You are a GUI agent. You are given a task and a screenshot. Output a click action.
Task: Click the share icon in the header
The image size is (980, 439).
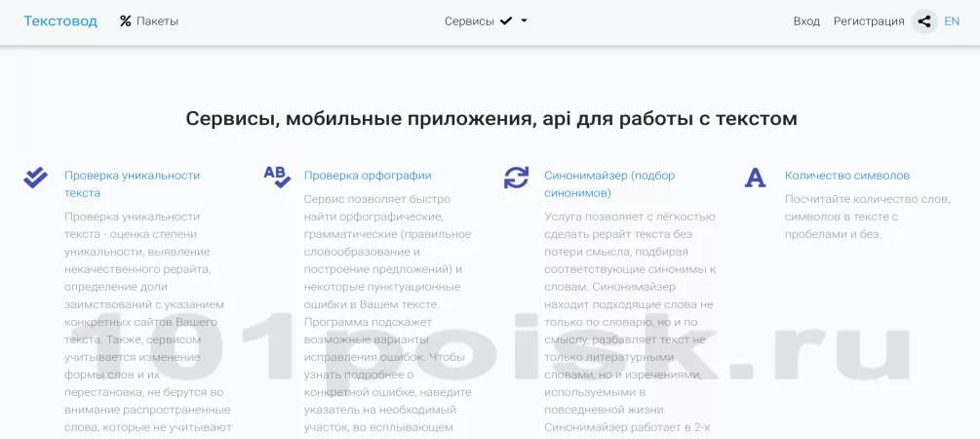(924, 21)
